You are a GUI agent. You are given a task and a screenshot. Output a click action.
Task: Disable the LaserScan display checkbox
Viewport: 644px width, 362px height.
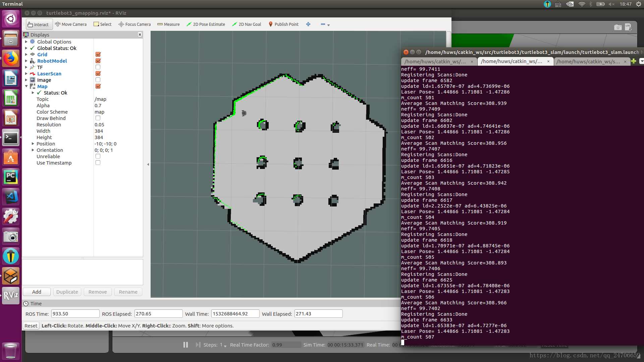(98, 74)
